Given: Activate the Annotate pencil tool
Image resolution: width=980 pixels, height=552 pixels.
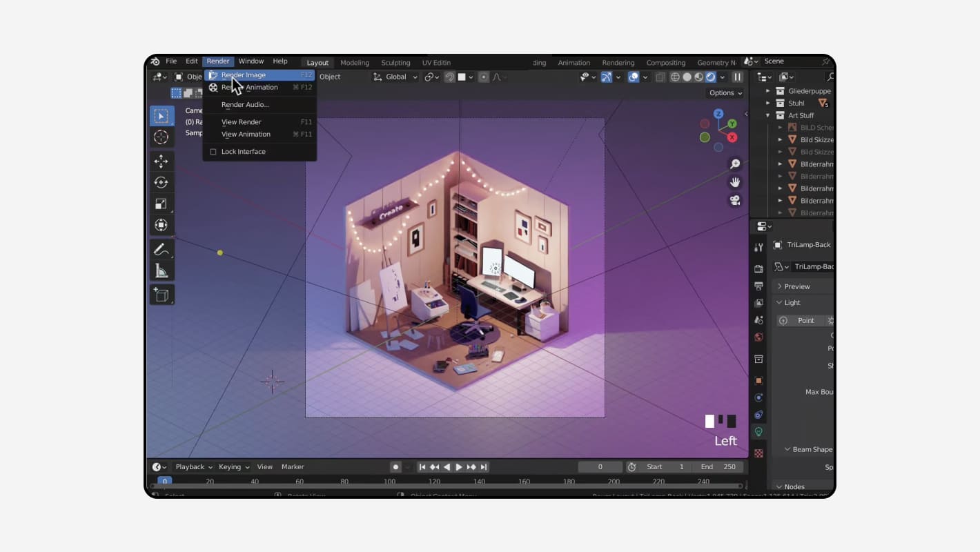Looking at the screenshot, I should [161, 249].
